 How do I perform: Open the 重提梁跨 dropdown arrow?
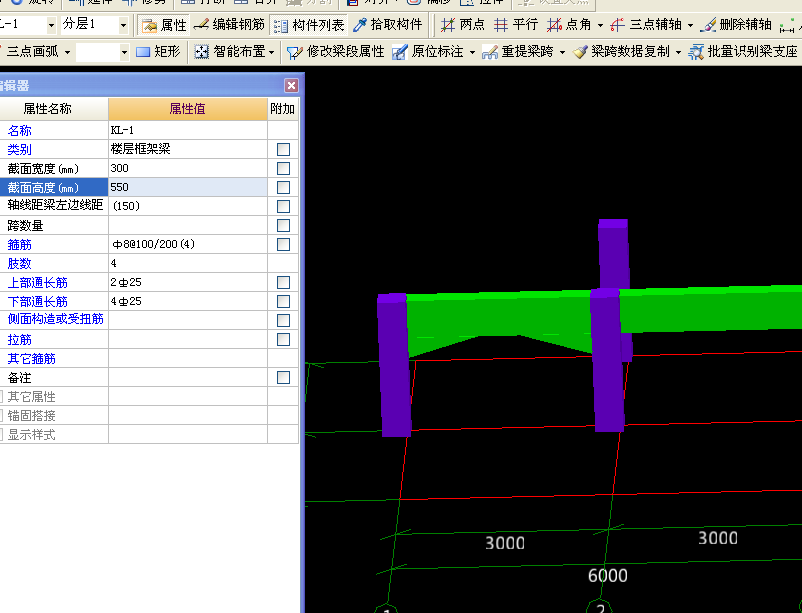click(x=562, y=52)
